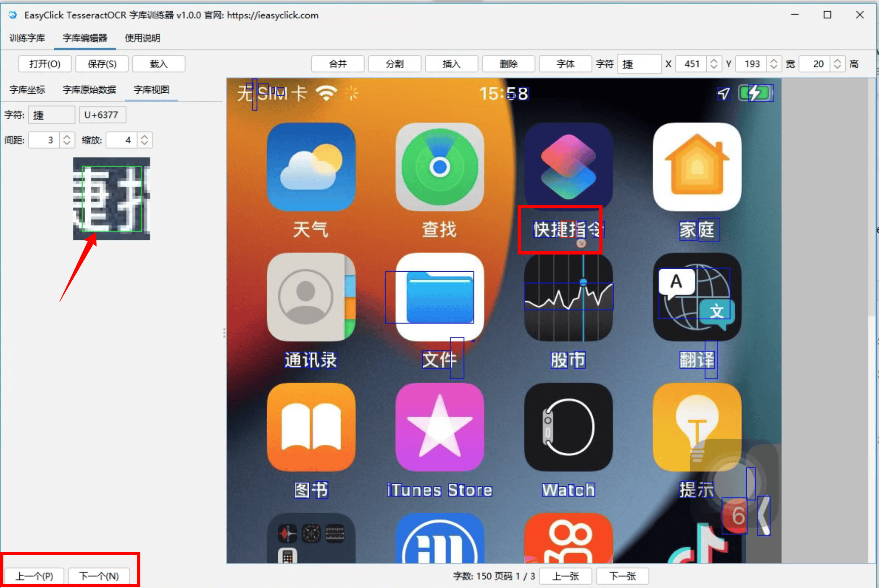
Task: Click the 删除 delete button
Action: coord(508,64)
